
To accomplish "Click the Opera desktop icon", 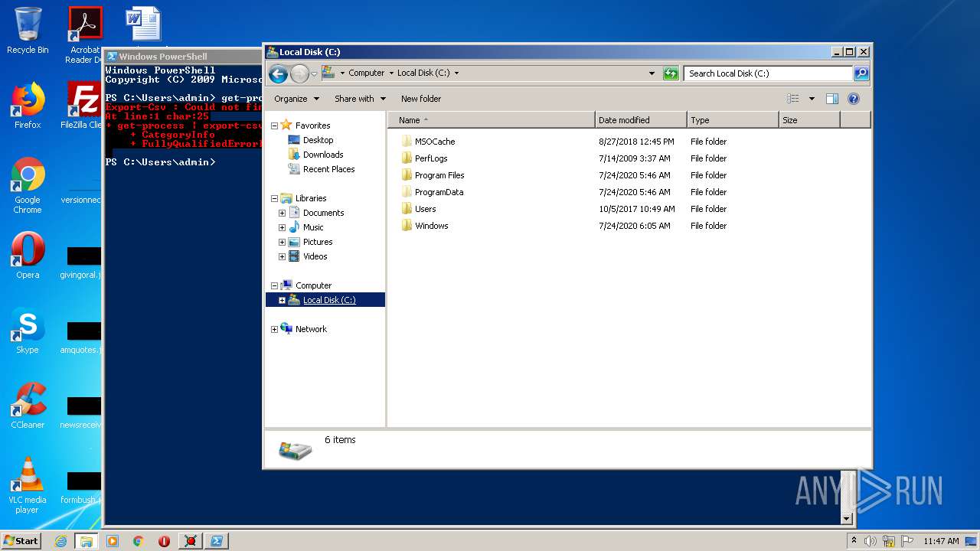I will tap(28, 256).
